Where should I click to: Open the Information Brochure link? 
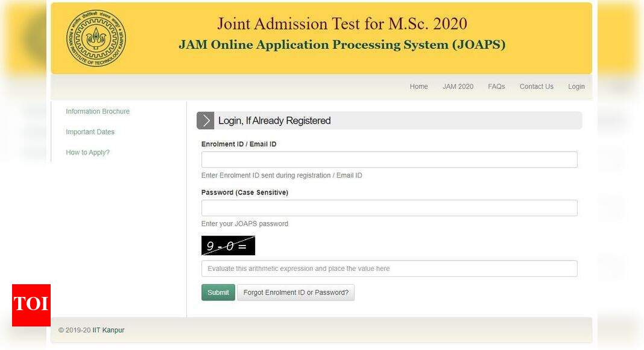click(x=98, y=111)
